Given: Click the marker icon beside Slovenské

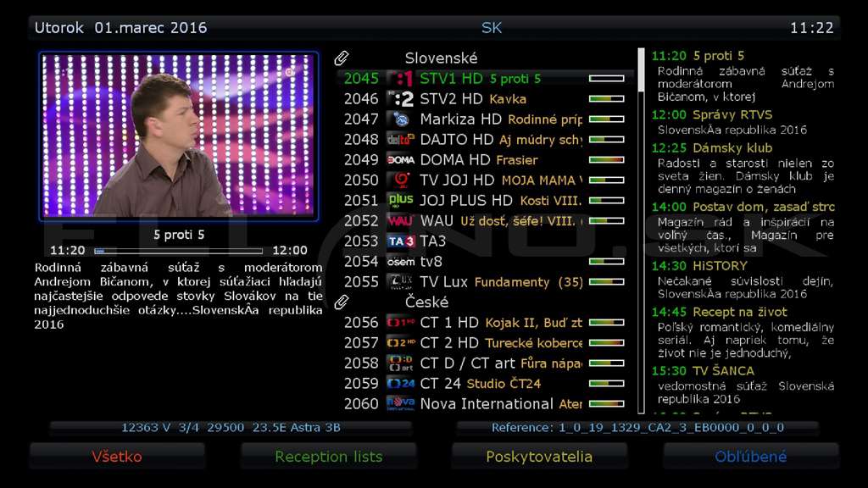Looking at the screenshot, I should click(342, 58).
